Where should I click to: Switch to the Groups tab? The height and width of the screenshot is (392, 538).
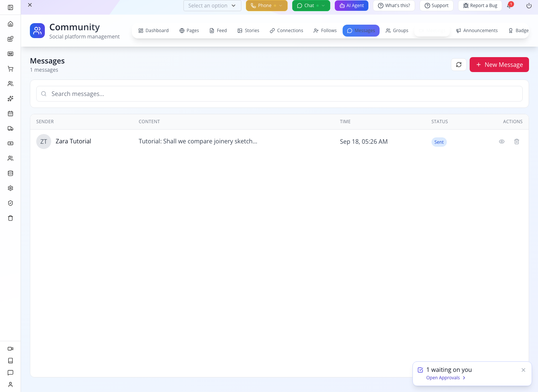397,31
